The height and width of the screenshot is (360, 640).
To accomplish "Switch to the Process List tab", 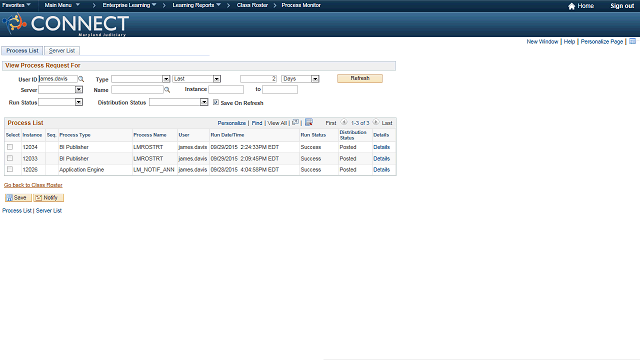I will click(x=22, y=51).
